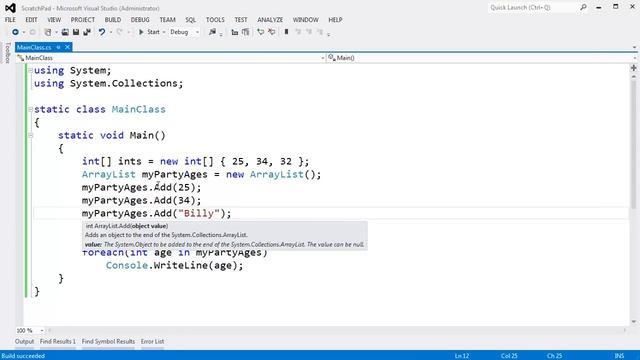This screenshot has width=640, height=360.
Task: Open the TEAM menu
Action: point(167,20)
